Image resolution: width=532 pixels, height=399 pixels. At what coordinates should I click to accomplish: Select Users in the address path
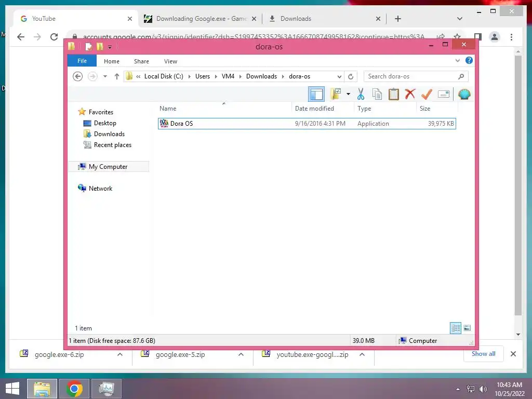click(x=203, y=76)
